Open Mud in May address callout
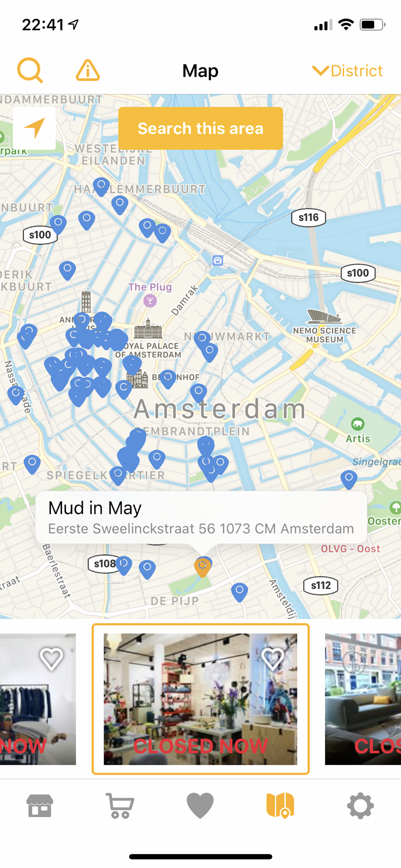The width and height of the screenshot is (401, 868). (201, 517)
